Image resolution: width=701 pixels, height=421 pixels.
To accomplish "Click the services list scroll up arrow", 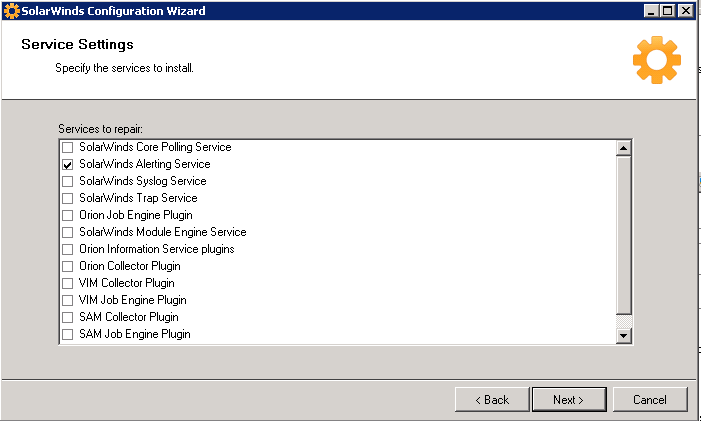I will coord(624,148).
